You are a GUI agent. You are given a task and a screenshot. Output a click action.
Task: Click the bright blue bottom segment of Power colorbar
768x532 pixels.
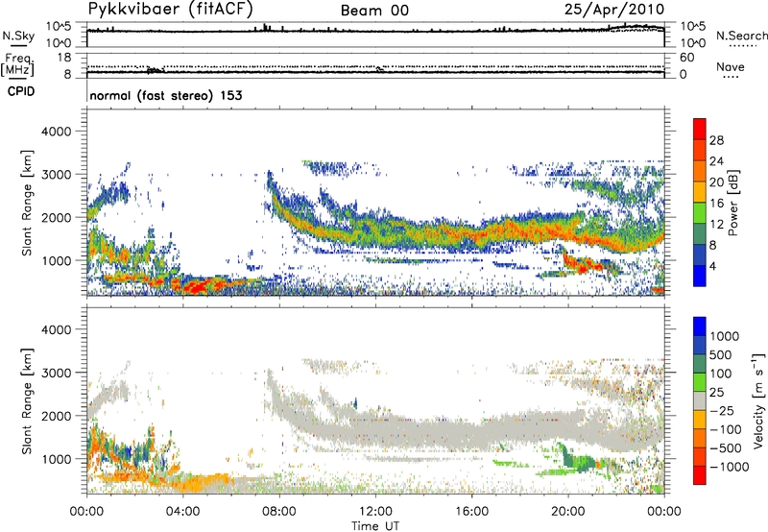click(700, 276)
